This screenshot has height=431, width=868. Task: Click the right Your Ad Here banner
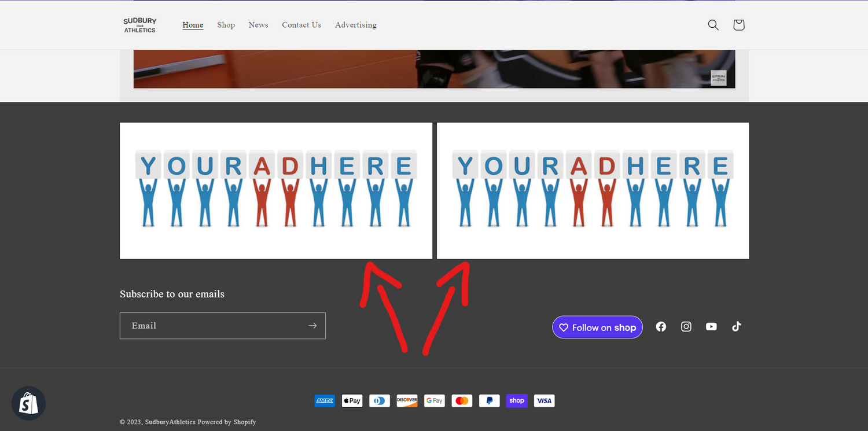[593, 190]
